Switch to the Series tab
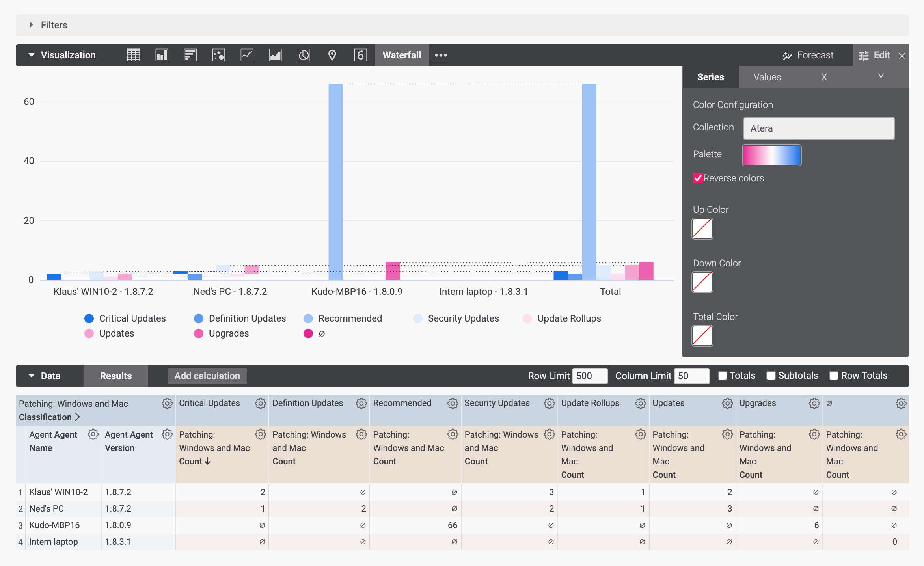Screen dimensions: 924x566 tap(710, 77)
